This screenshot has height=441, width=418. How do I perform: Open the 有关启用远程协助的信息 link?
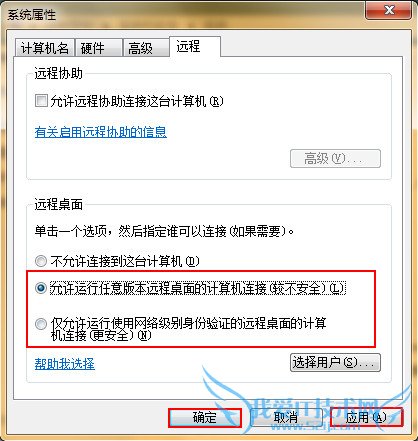[x=101, y=132]
